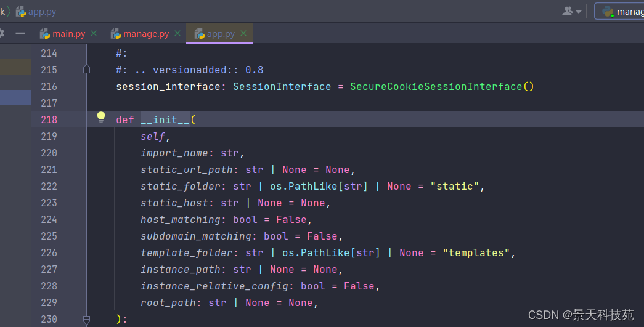The image size is (644, 327).
Task: Click the def keyword on line 218
Action: 125,120
